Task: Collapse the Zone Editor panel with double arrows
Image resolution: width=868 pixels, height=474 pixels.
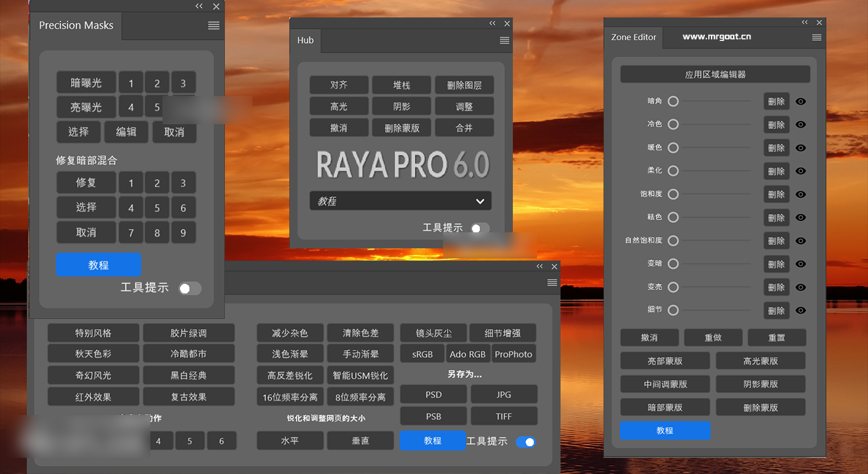Action: pos(805,23)
